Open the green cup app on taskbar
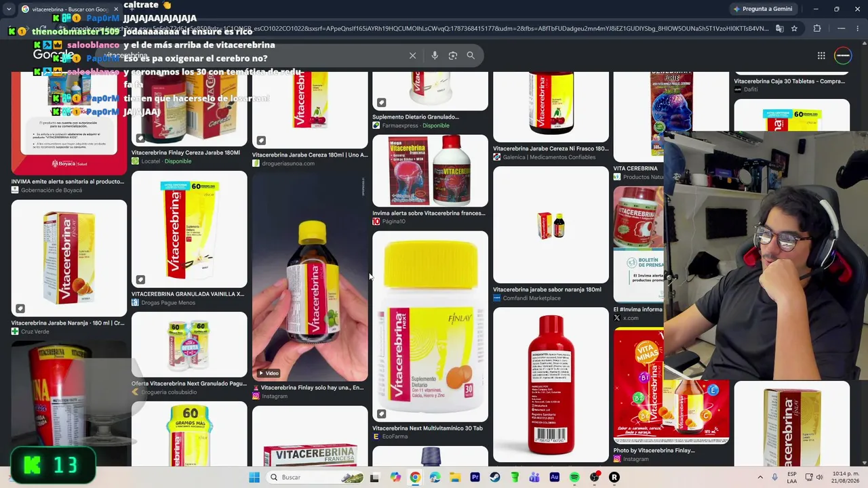The image size is (868, 488). pyautogui.click(x=515, y=477)
